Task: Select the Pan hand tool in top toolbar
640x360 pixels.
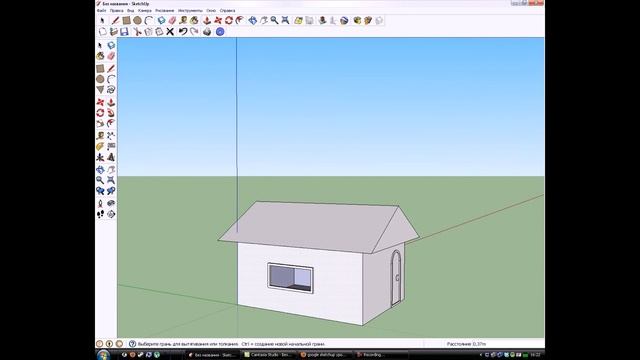Action: coord(264,20)
